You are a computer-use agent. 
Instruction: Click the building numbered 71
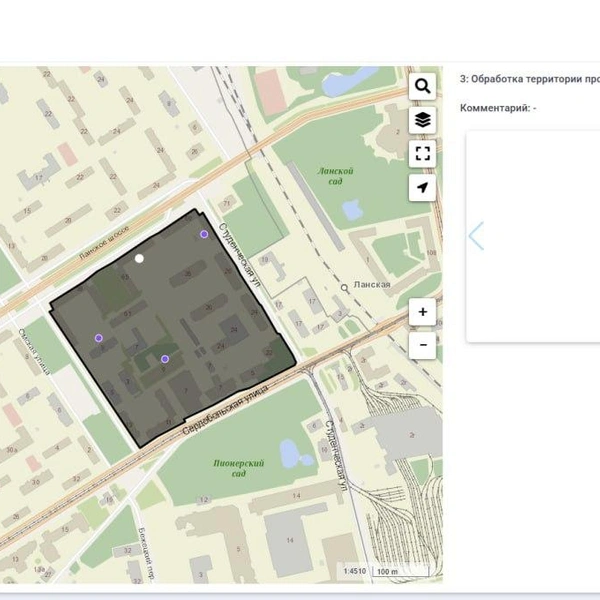coord(227,203)
